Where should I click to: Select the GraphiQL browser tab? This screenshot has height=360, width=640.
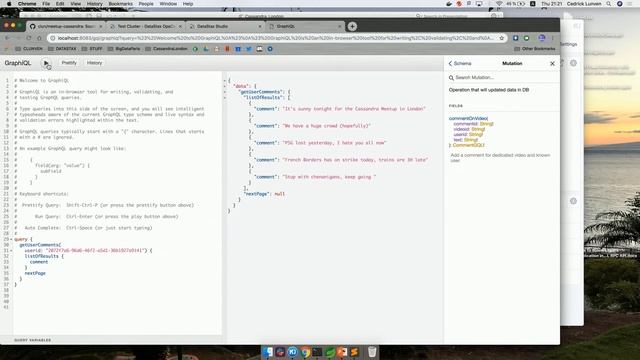coord(304,26)
